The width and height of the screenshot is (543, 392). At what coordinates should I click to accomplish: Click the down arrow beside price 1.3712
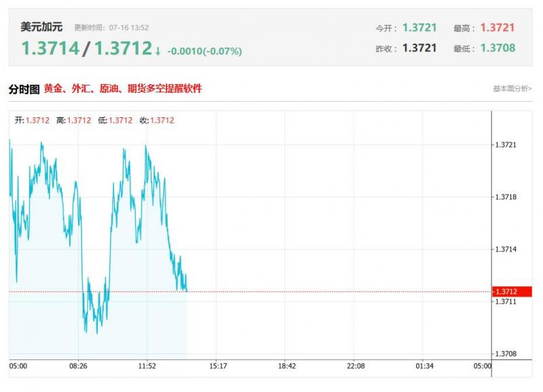158,50
